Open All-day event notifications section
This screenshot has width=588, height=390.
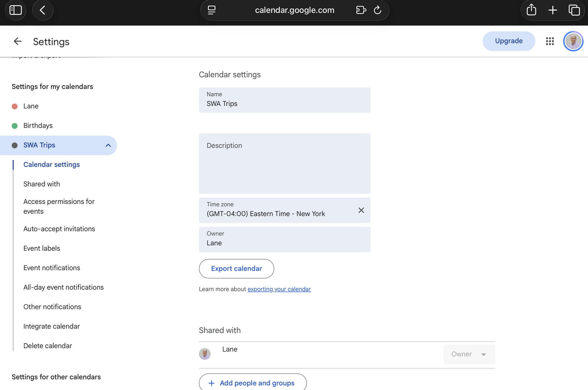(63, 287)
